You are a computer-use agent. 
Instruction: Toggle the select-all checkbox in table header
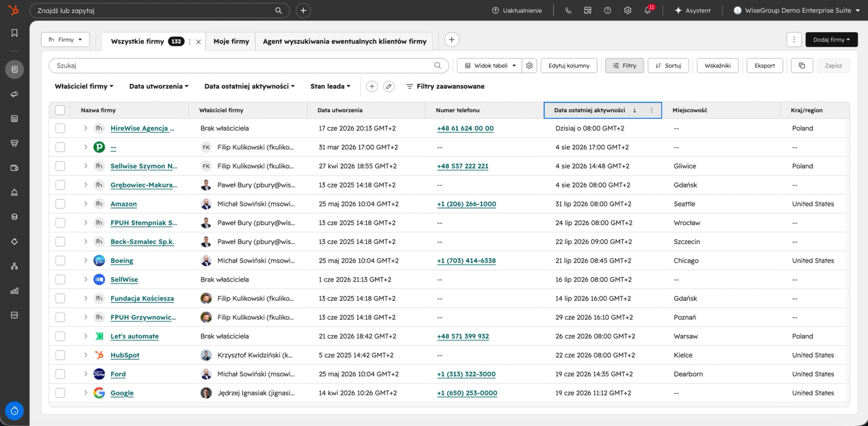pos(60,110)
